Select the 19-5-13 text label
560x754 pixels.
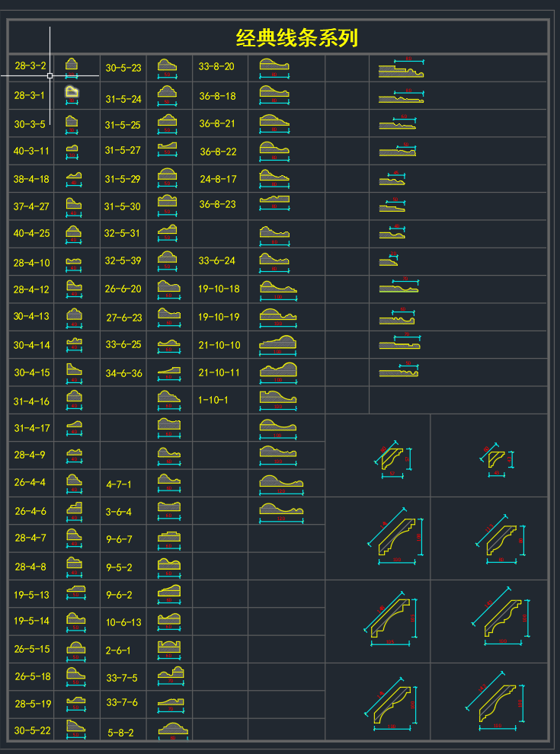click(x=31, y=595)
